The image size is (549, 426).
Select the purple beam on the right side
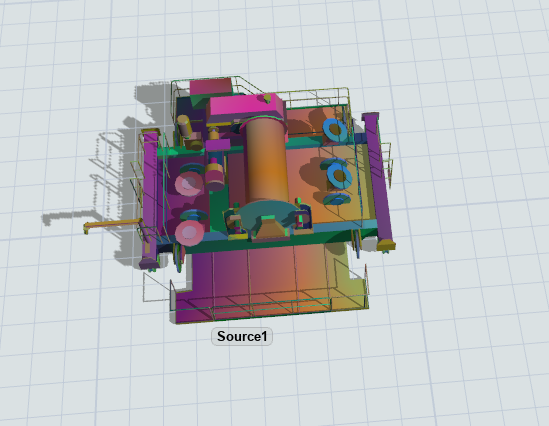click(378, 179)
